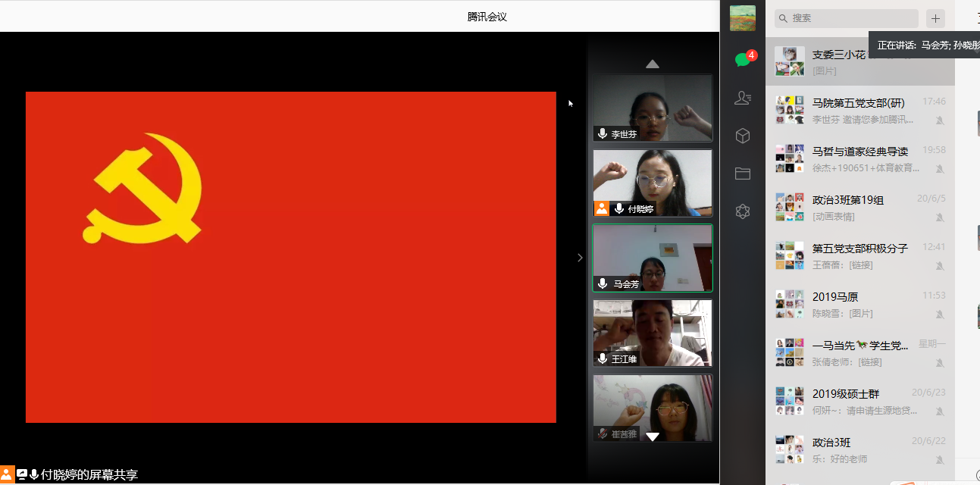Open the 政治3班 chat with 乐: 好的老师
The image size is (980, 485).
click(x=860, y=449)
